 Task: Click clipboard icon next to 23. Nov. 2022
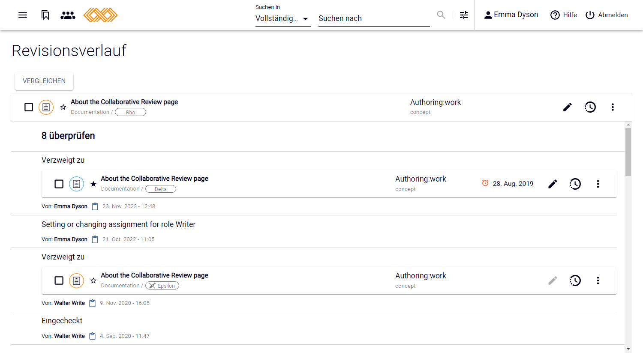pyautogui.click(x=95, y=206)
